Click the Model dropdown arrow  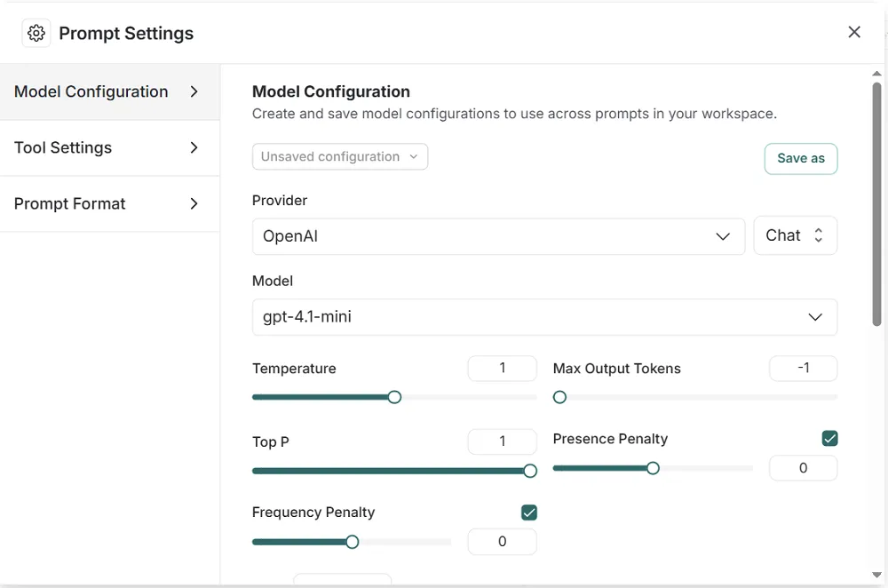814,317
